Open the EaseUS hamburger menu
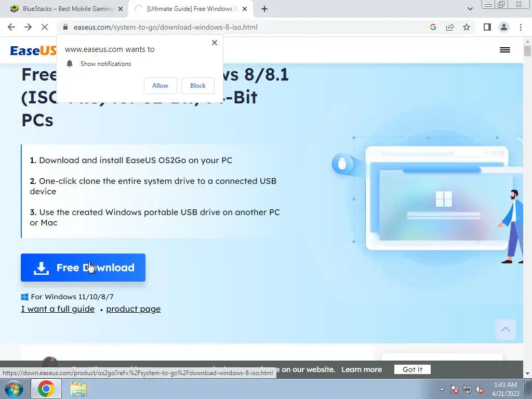 (505, 50)
